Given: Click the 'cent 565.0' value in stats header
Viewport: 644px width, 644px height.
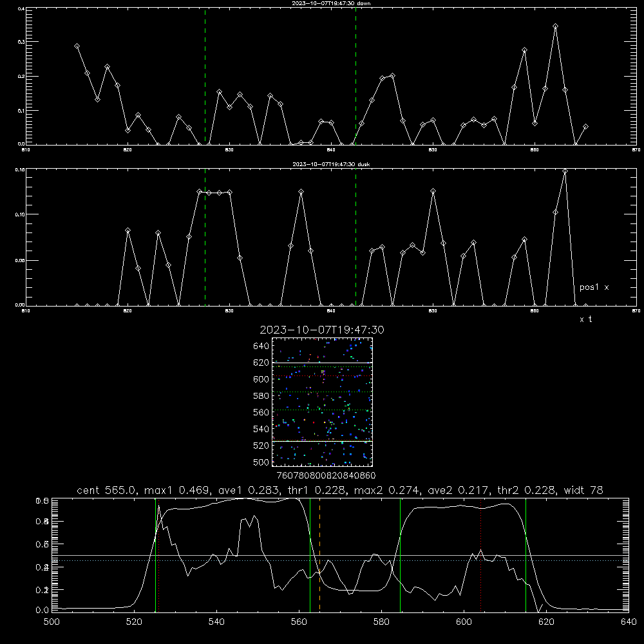Looking at the screenshot, I should [107, 490].
